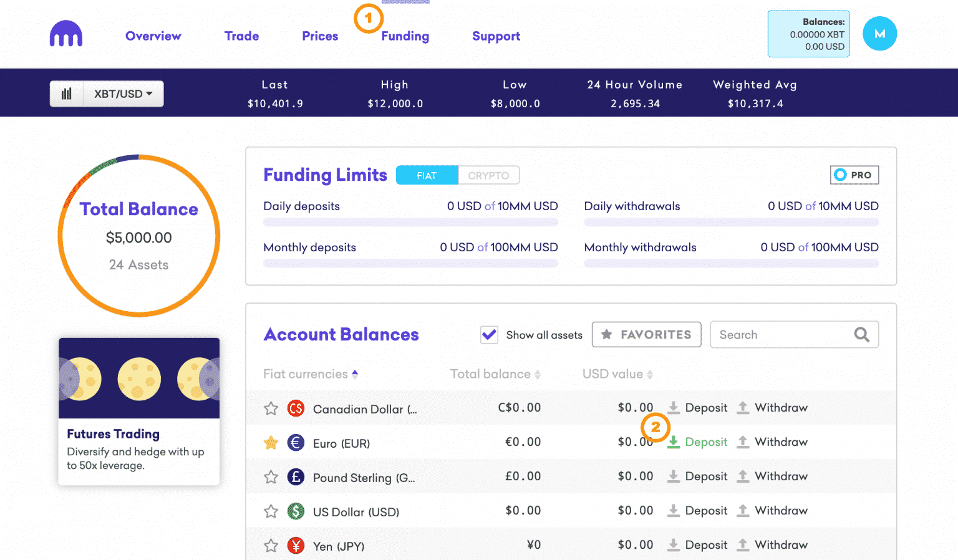Click Withdraw text for Euro
958x560 pixels.
[781, 442]
